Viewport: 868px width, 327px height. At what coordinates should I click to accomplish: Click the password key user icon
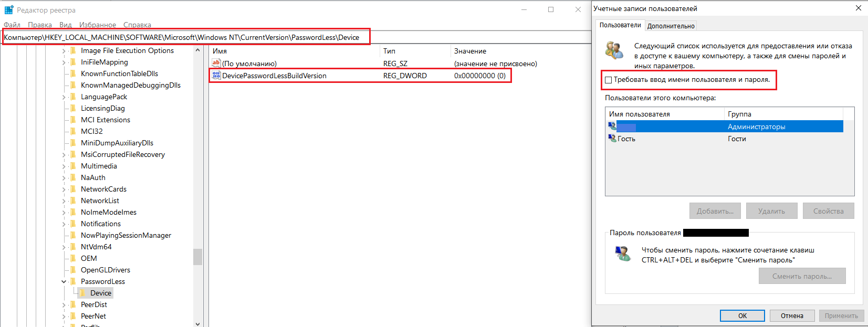623,254
